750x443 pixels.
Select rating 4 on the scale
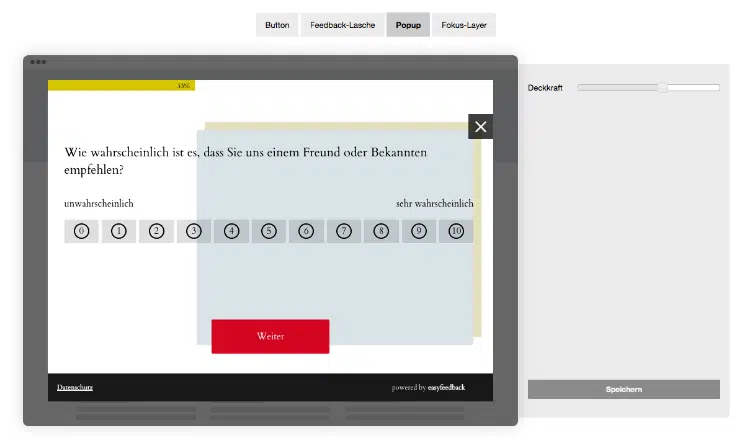[x=232, y=231]
